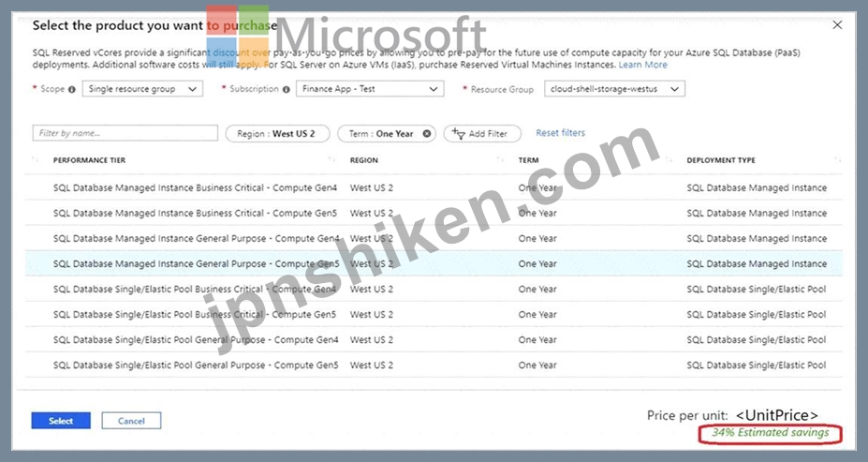Click the sort arrows right of Term
The height and width of the screenshot is (462, 868).
(x=669, y=159)
